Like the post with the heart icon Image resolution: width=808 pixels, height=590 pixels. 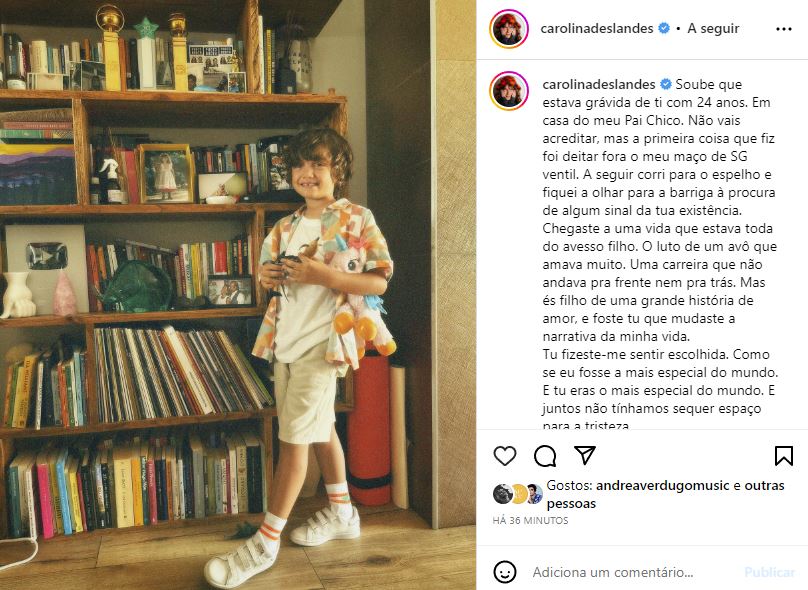click(x=504, y=456)
